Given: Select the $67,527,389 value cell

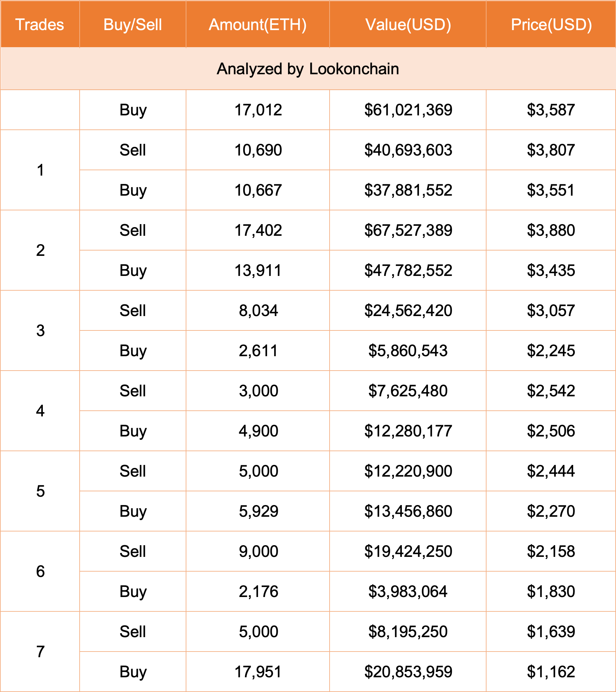Looking at the screenshot, I should 408,230.
